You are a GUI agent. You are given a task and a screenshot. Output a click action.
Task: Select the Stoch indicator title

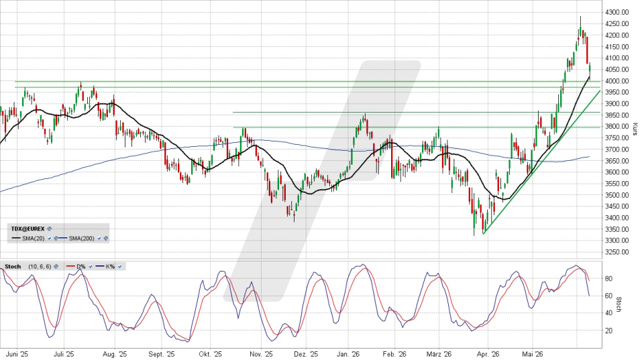tap(13, 266)
